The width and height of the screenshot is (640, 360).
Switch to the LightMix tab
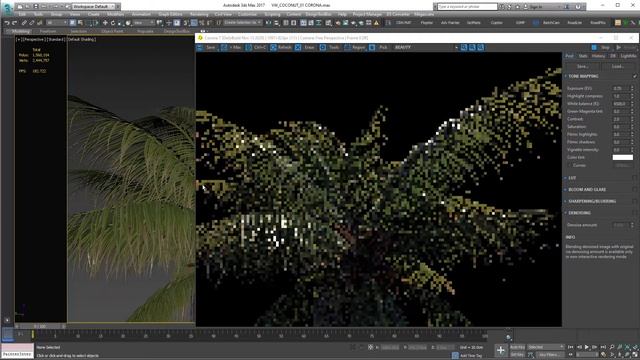[629, 56]
